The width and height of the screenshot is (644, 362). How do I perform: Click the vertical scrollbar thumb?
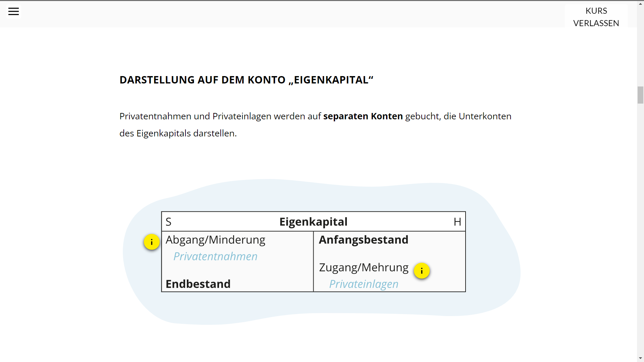[x=640, y=95]
